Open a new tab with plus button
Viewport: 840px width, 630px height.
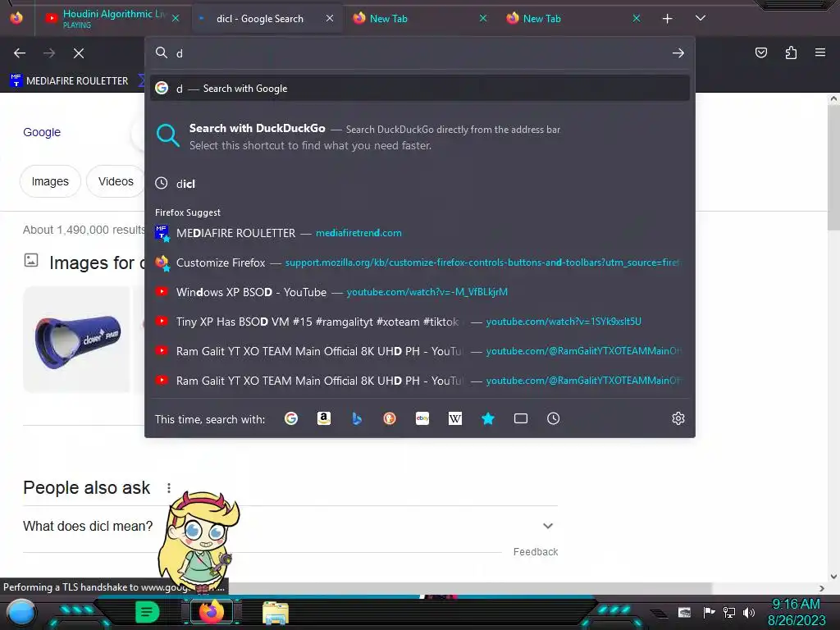click(x=667, y=19)
